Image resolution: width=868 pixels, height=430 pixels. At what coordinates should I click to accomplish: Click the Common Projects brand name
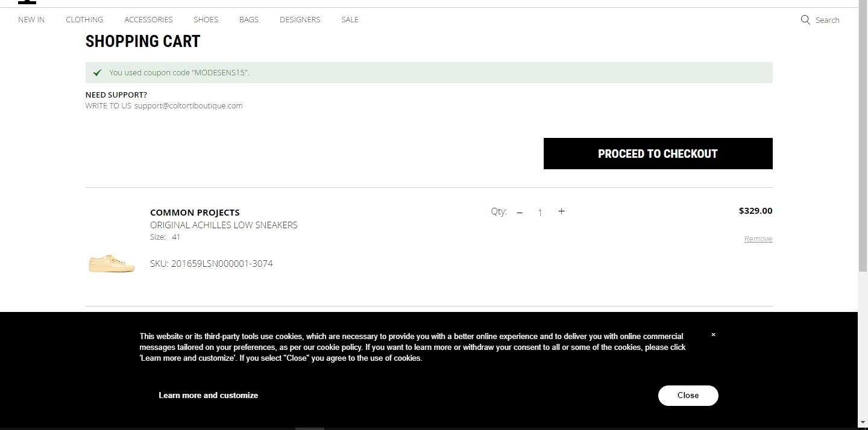click(x=195, y=212)
